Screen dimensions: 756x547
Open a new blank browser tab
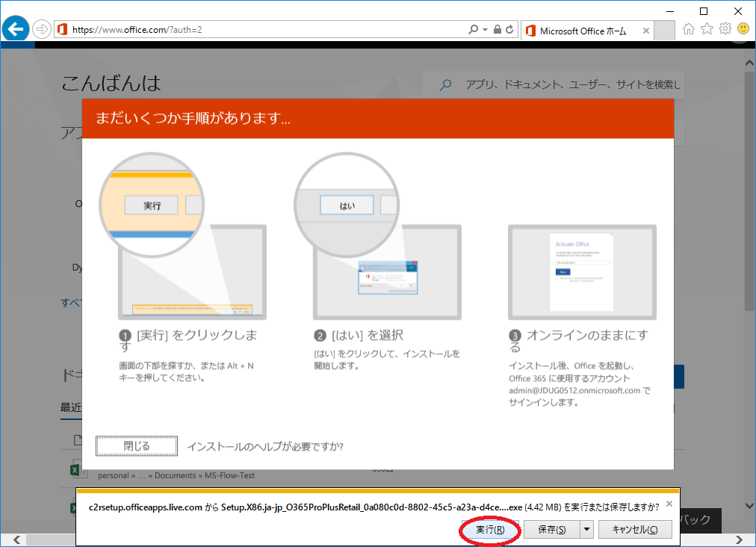pyautogui.click(x=664, y=31)
